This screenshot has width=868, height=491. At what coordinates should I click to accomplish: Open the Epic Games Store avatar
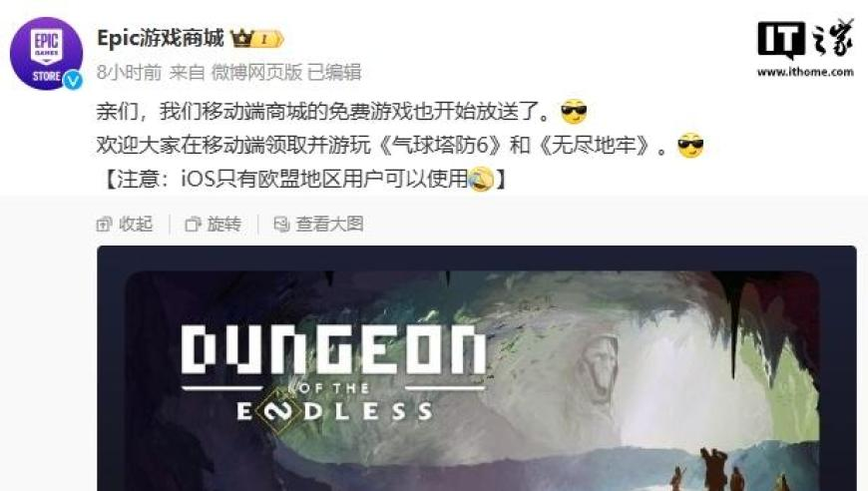(47, 53)
